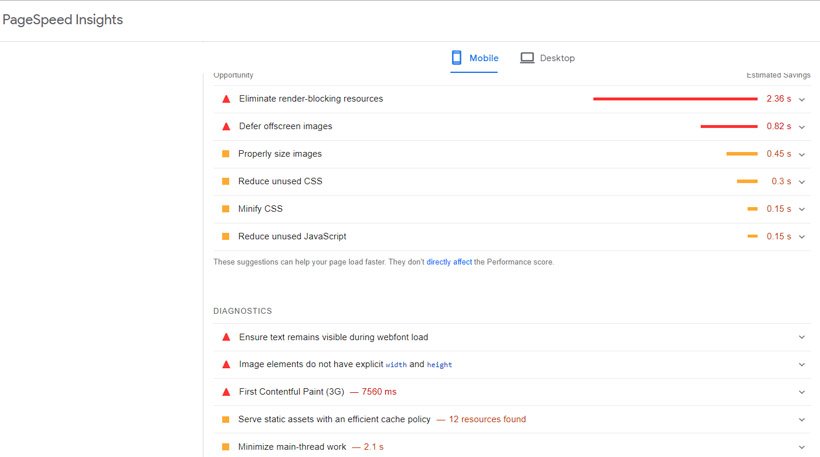Click the 'Defer offscreen images' text
The width and height of the screenshot is (820, 457).
click(x=286, y=126)
